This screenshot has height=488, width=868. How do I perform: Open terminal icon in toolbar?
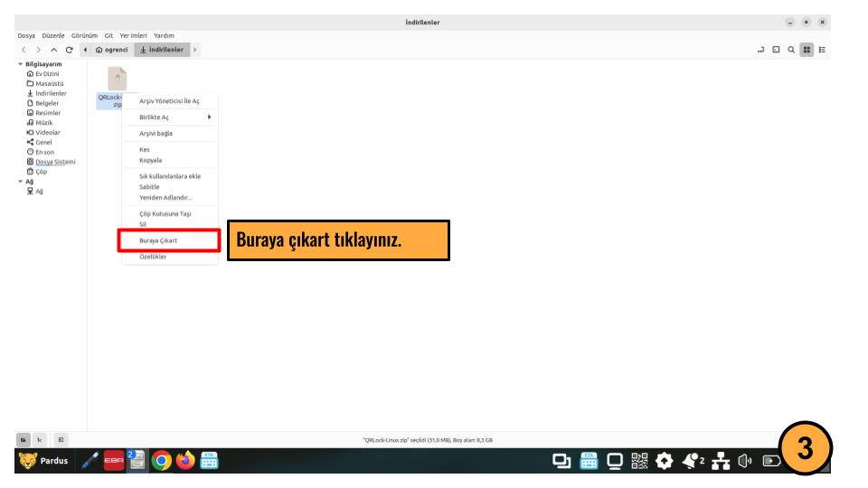776,50
